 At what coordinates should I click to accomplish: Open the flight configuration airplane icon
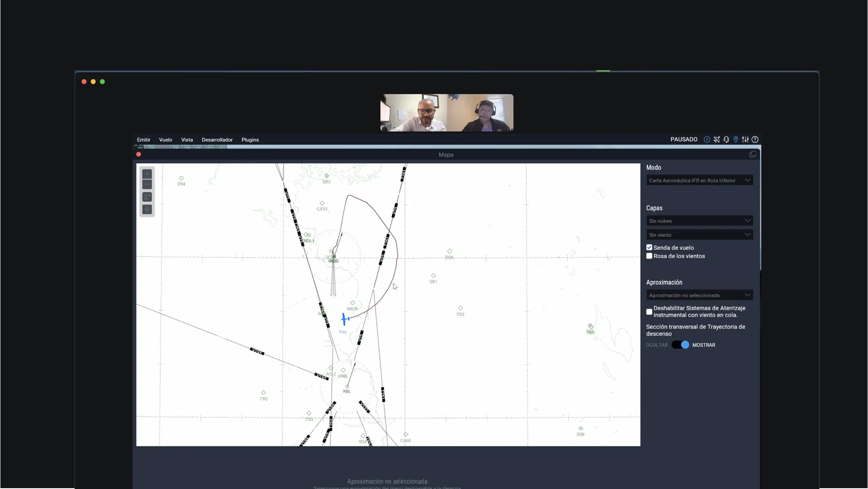coord(716,140)
